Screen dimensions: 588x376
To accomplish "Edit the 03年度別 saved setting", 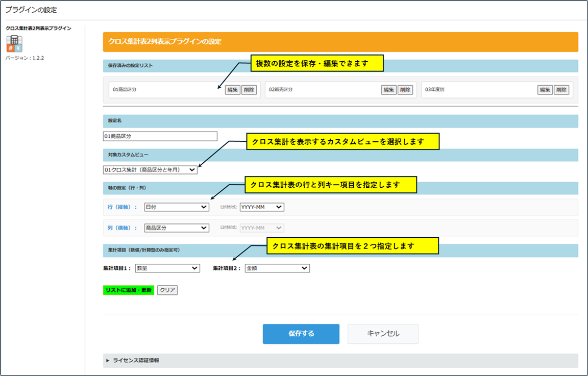I will [545, 90].
